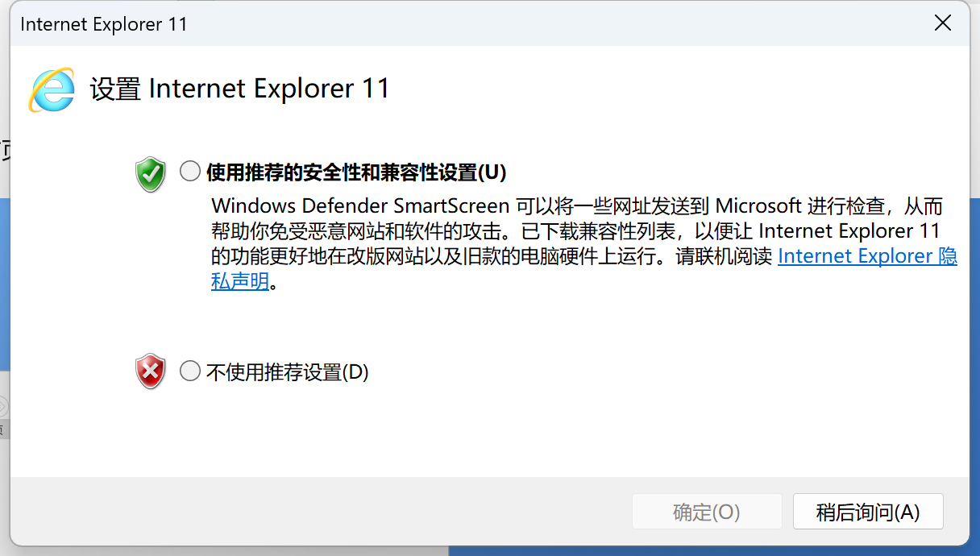Click the 使用推荐的安全性和兼容性设置(U) label text

point(356,172)
